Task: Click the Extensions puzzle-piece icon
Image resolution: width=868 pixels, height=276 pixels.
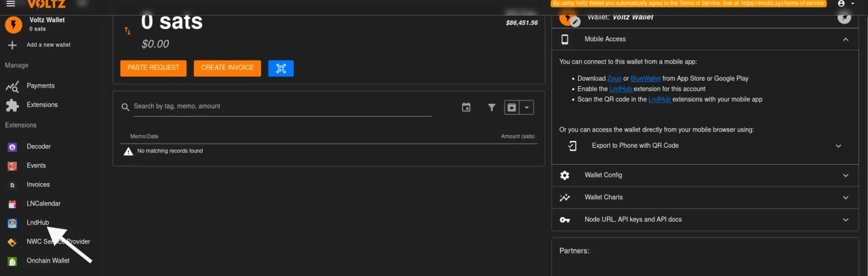Action: pos(12,105)
